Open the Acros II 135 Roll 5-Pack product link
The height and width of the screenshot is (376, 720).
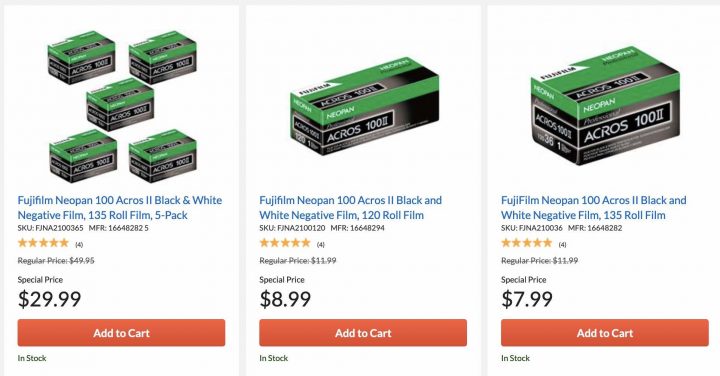120,208
